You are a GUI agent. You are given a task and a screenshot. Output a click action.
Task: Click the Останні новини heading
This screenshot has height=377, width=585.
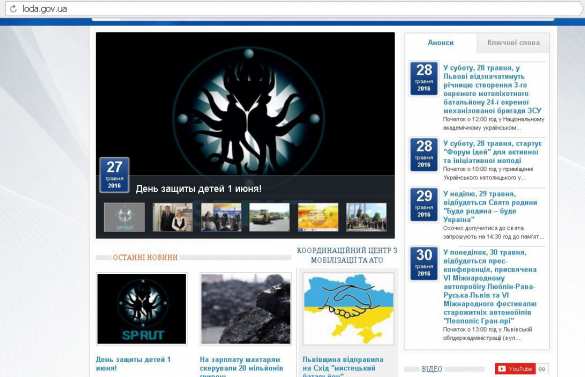point(145,258)
